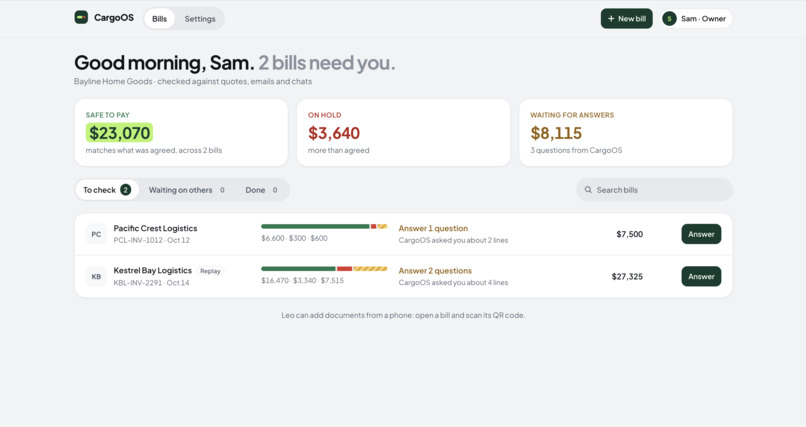
Task: Click the Pacific Crest Logistics name
Action: tap(155, 228)
